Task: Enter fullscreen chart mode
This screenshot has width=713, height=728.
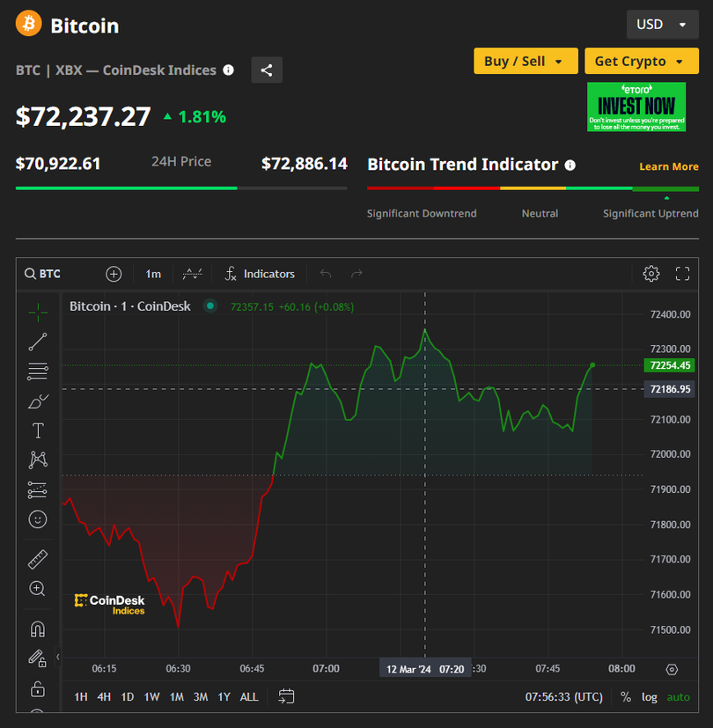Action: coord(682,274)
